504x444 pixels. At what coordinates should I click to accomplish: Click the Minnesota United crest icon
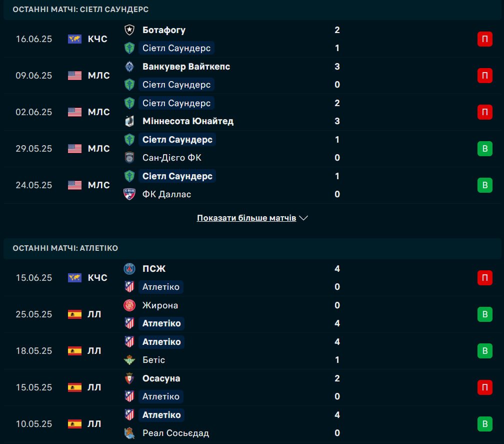coord(129,121)
